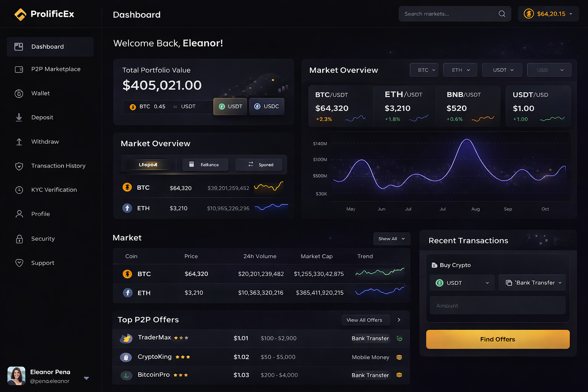Click the Amount input field under Buy Crypto
The image size is (588, 392).
(x=497, y=305)
